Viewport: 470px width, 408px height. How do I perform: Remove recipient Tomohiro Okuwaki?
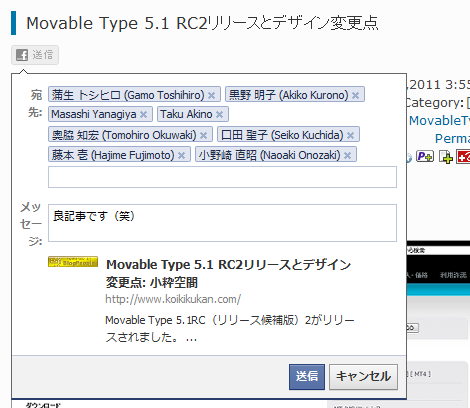tap(204, 135)
